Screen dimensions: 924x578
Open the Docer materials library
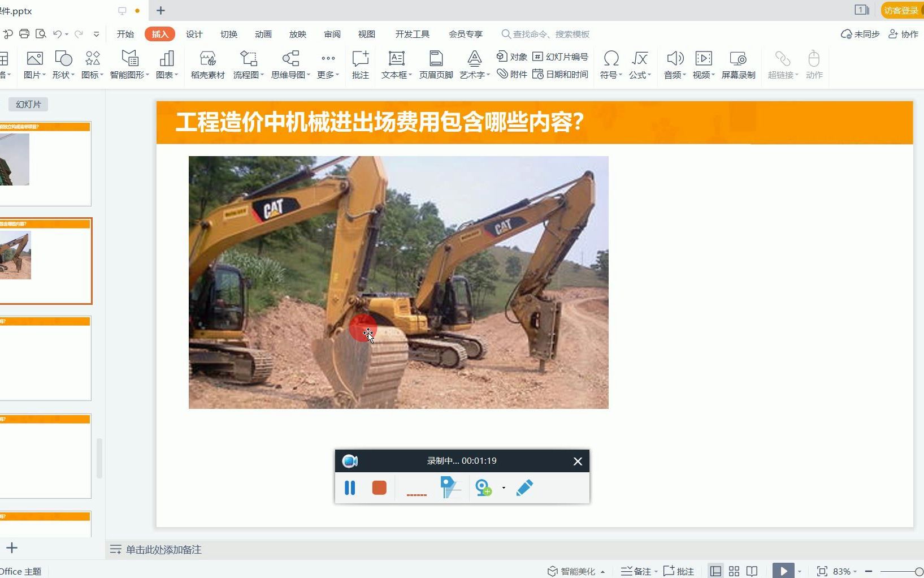(207, 64)
